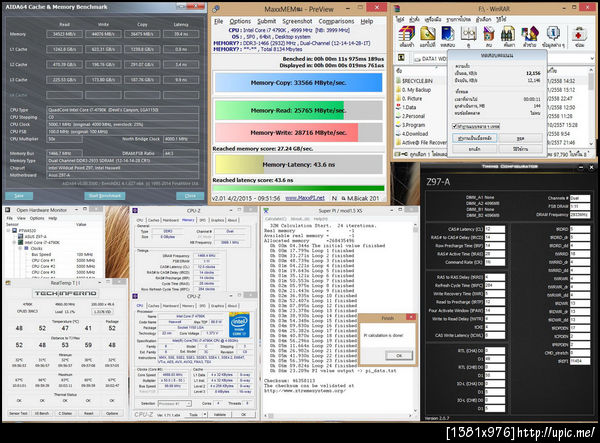Click the Repair first-aid icon in WinRAR

(x=580, y=34)
